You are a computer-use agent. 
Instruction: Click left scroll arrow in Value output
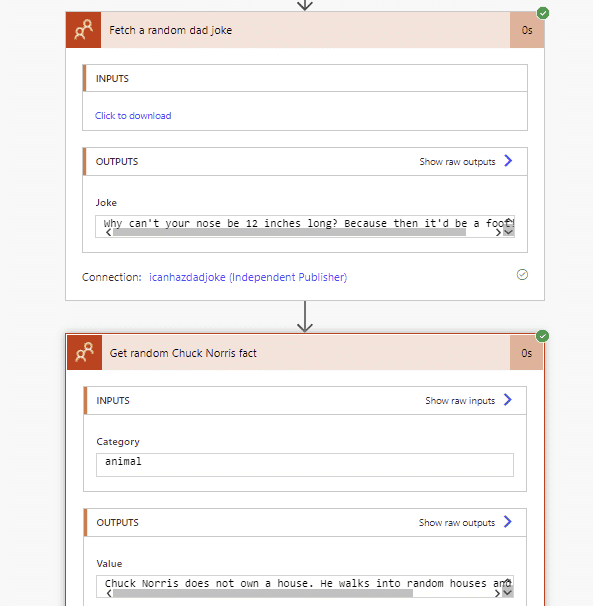109,593
